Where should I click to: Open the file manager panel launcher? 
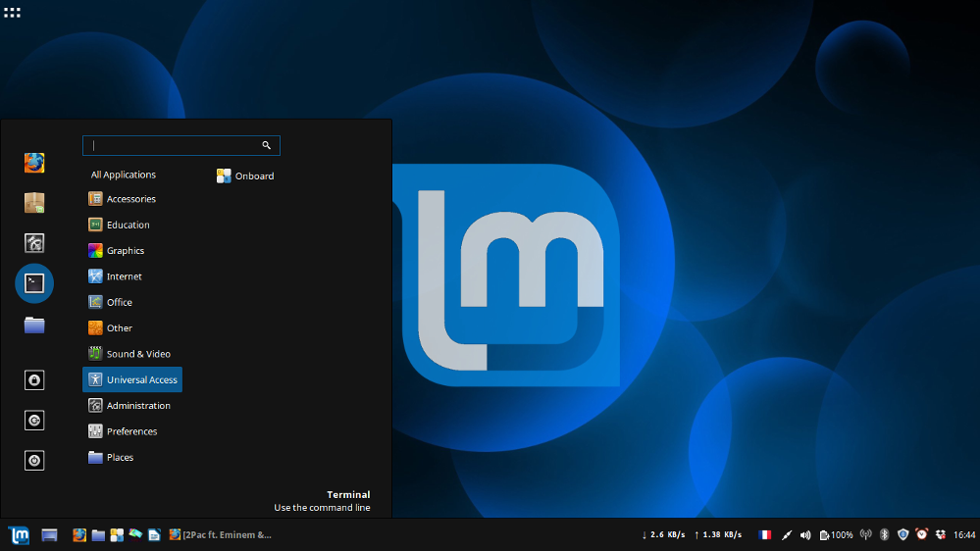tap(98, 534)
